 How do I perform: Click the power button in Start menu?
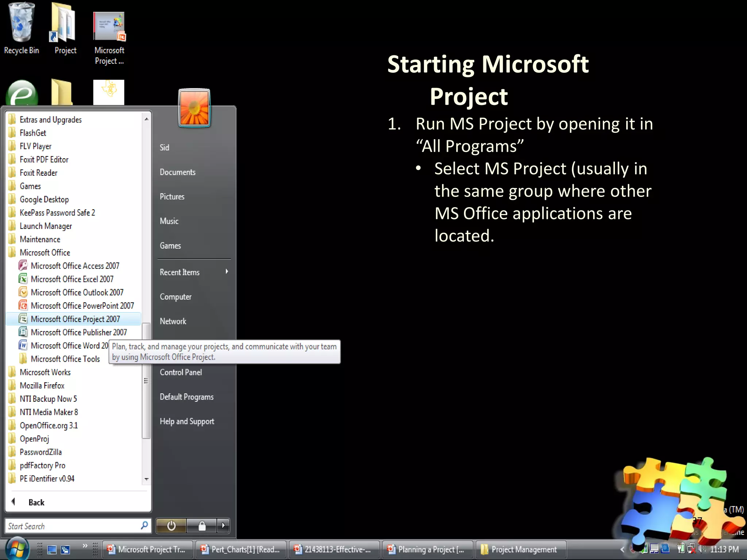coord(171,526)
